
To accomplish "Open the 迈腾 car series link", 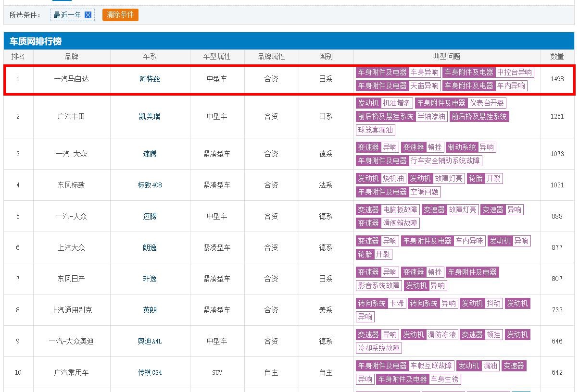I will coord(150,216).
